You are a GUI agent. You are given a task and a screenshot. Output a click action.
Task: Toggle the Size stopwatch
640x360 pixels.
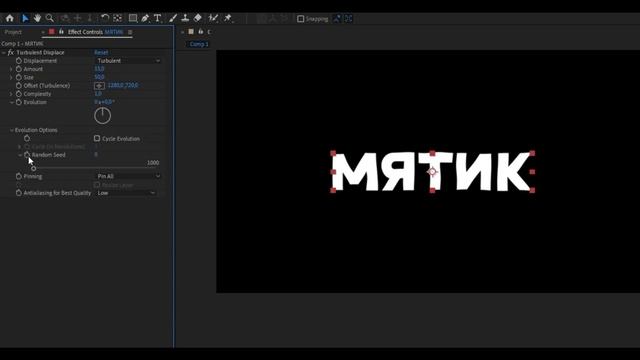(19, 77)
